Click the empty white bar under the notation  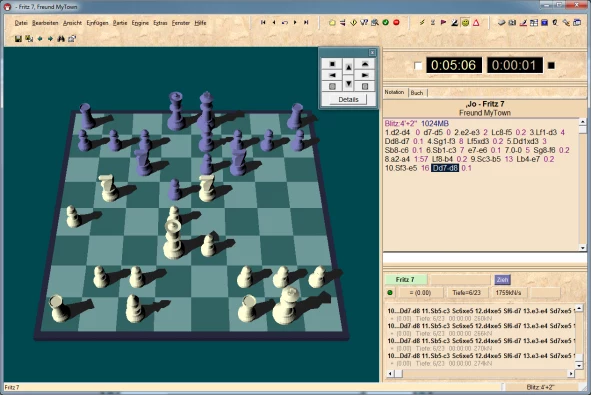tap(485, 258)
